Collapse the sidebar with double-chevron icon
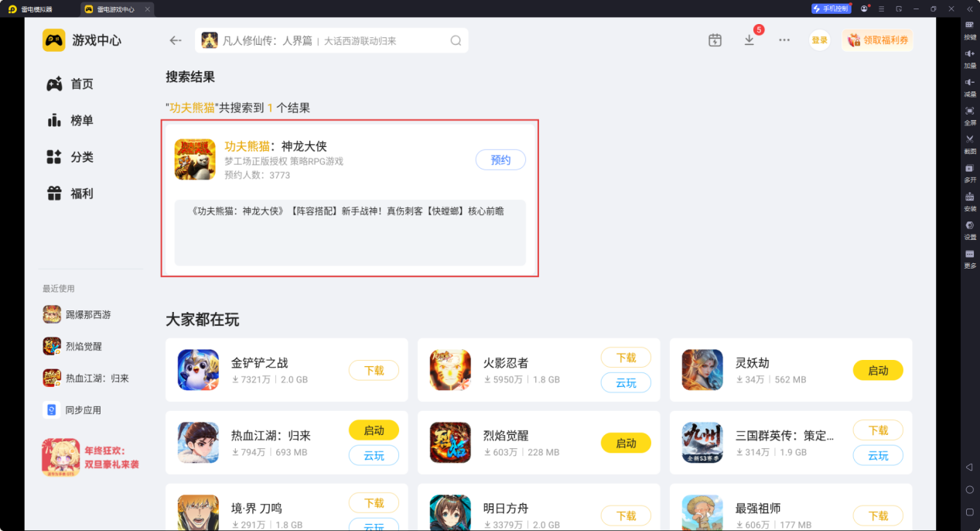This screenshot has width=980, height=531. [969, 9]
